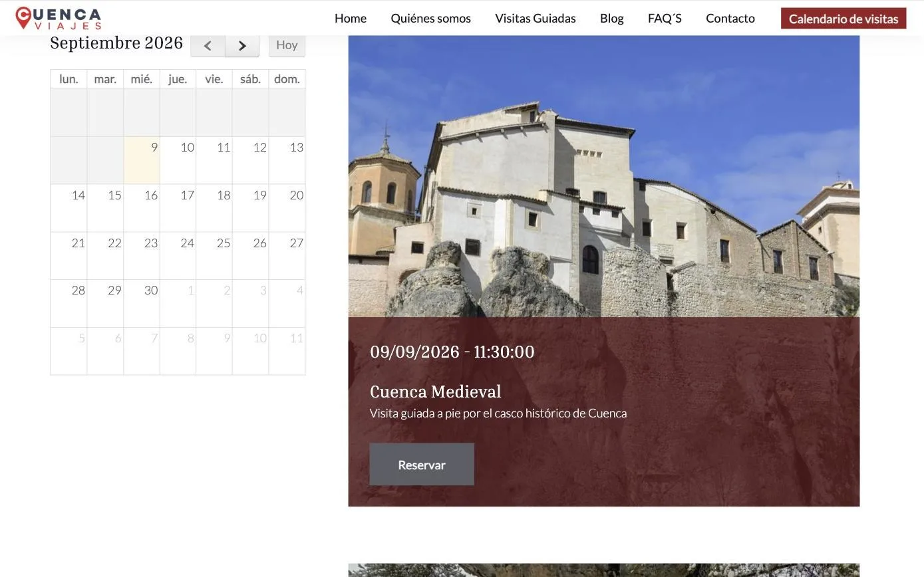This screenshot has width=924, height=577.
Task: Open the FAQ´S page
Action: coord(665,18)
